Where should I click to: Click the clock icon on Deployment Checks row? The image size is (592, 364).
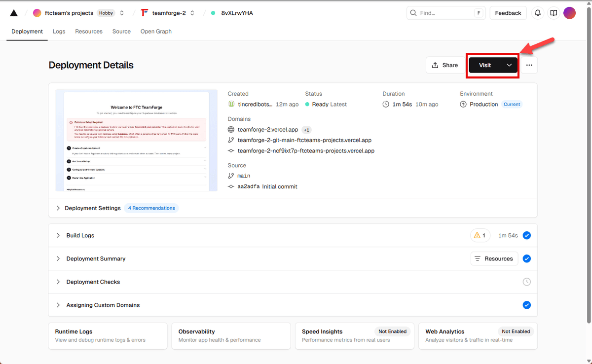(526, 282)
